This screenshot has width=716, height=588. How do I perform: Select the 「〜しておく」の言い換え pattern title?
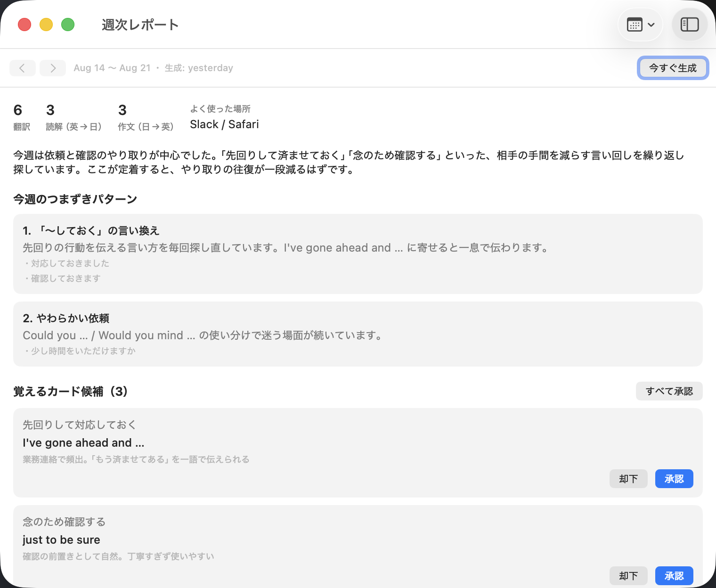tap(91, 231)
